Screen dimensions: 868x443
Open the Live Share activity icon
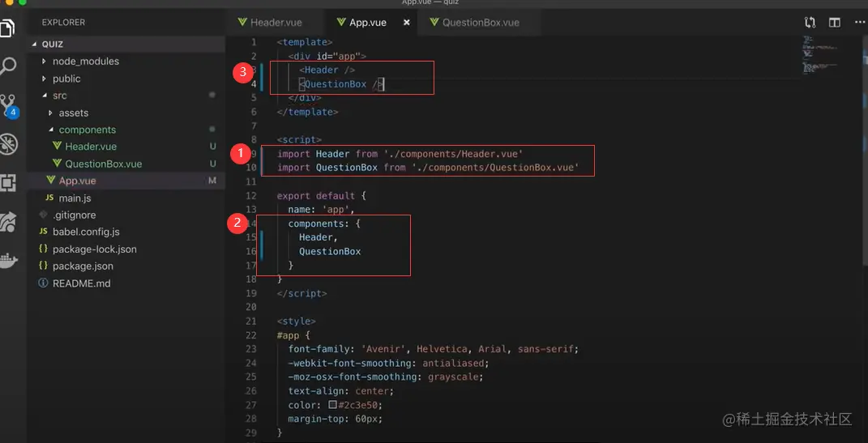8,221
